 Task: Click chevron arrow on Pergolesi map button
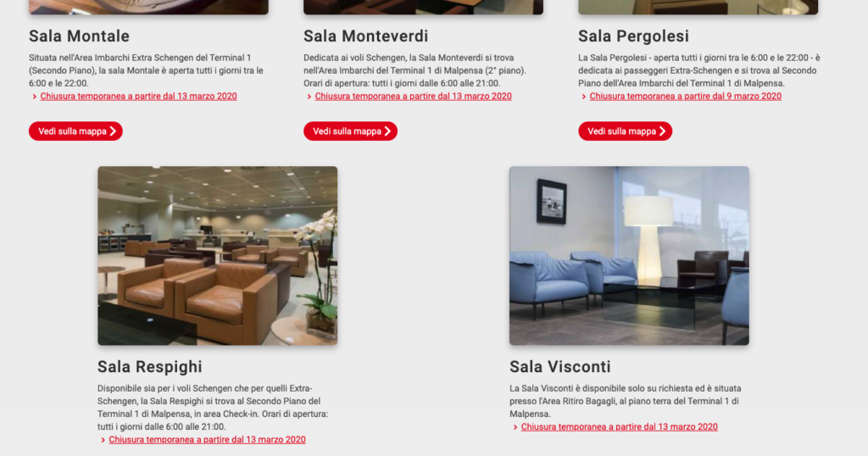coord(662,131)
